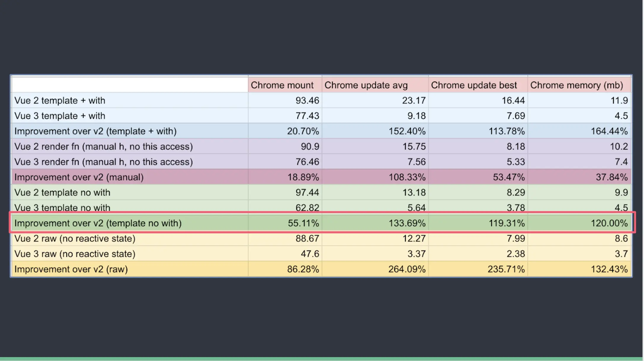The width and height of the screenshot is (644, 361).
Task: Click the Chrome mount column header
Action: click(x=282, y=85)
